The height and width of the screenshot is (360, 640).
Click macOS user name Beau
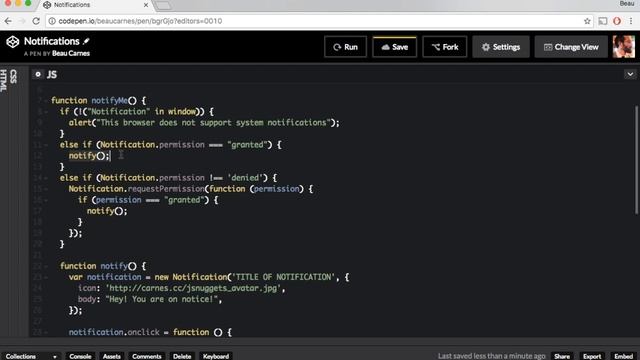click(x=627, y=4)
